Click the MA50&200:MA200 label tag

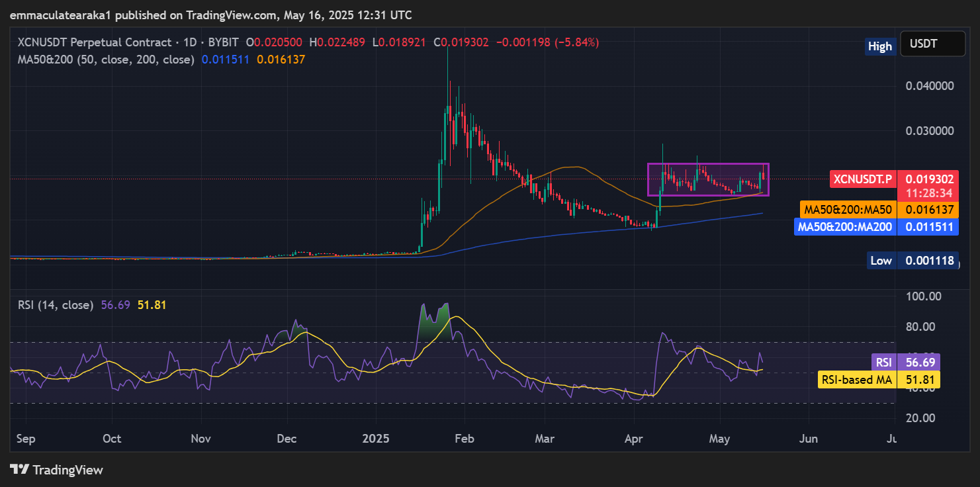click(844, 227)
